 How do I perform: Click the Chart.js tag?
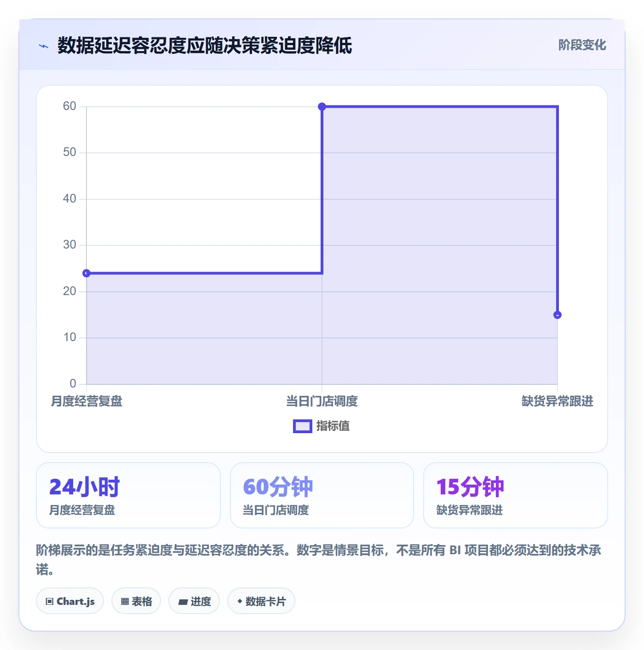tap(70, 601)
